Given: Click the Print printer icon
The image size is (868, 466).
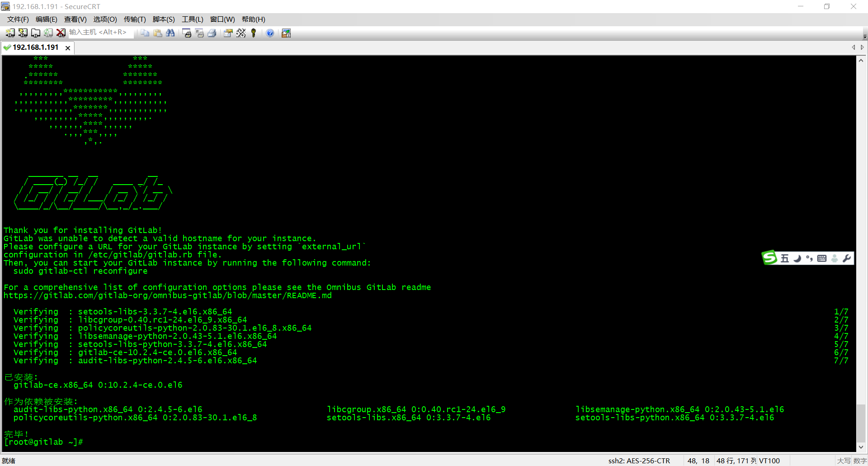Looking at the screenshot, I should [x=212, y=33].
